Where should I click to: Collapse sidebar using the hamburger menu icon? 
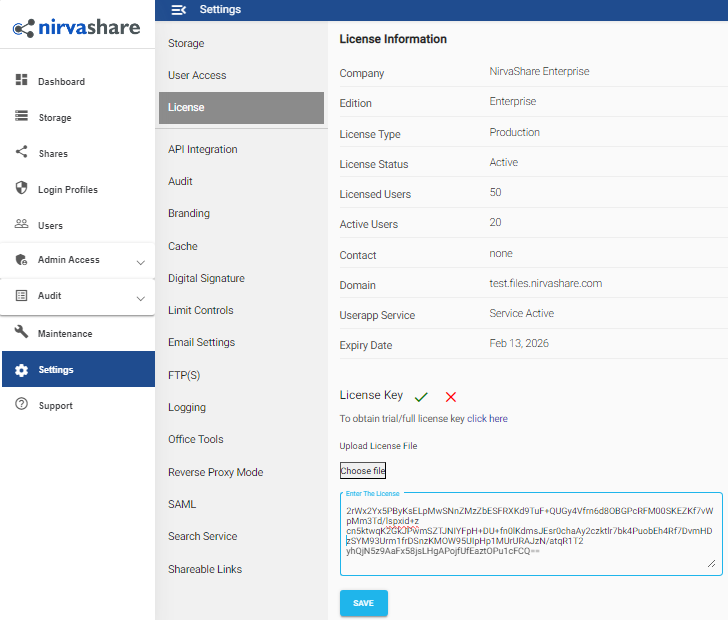(179, 10)
